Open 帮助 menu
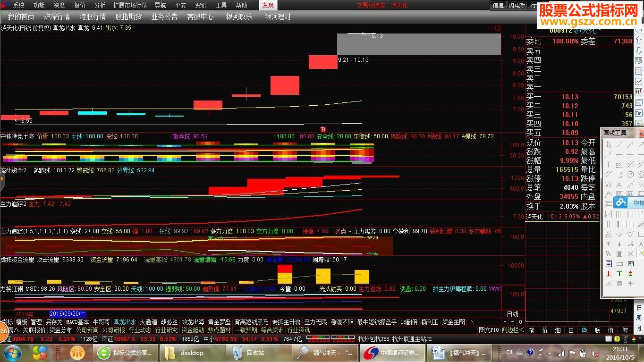 (241, 5)
